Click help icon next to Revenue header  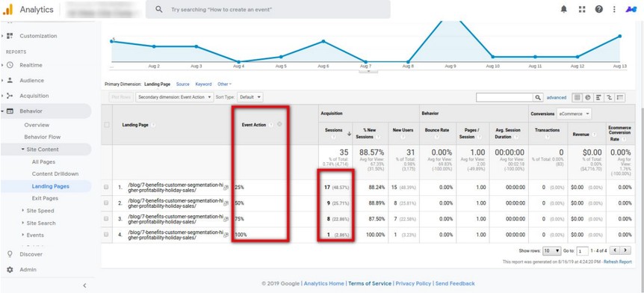594,135
